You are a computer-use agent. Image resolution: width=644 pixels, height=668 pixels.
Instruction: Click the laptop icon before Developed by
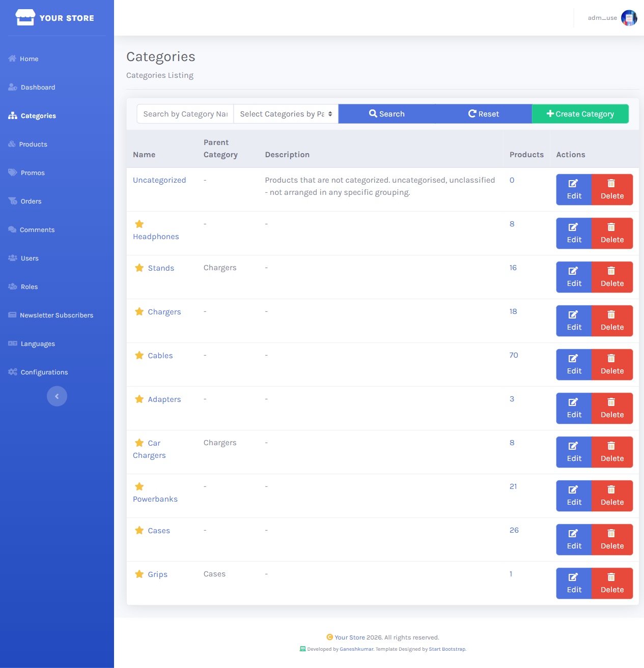pyautogui.click(x=303, y=649)
